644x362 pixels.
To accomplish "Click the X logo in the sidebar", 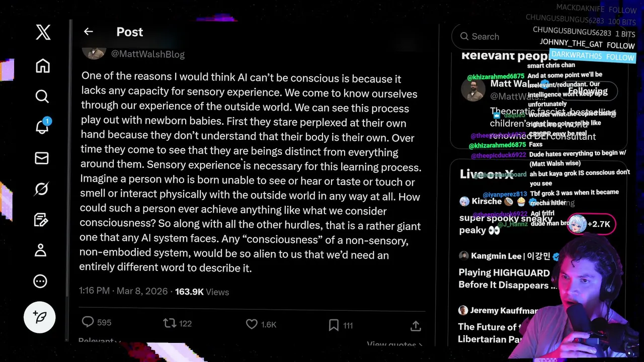I will (43, 32).
